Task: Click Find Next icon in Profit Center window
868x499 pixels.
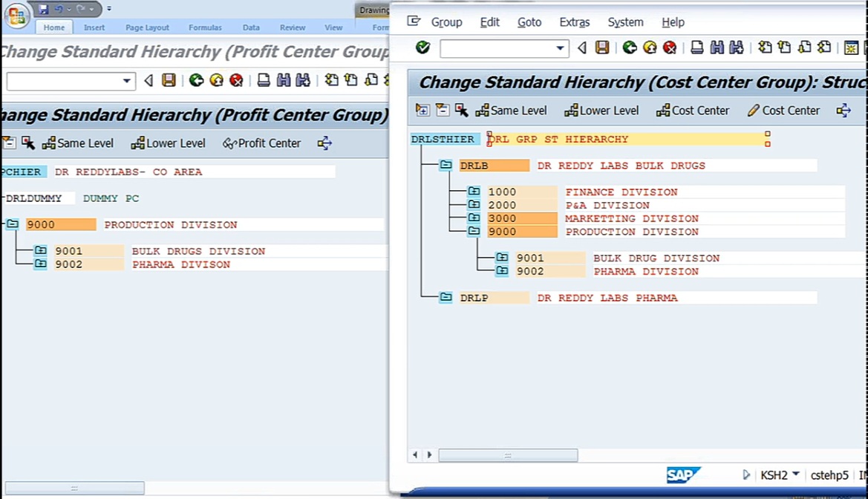Action: click(303, 80)
